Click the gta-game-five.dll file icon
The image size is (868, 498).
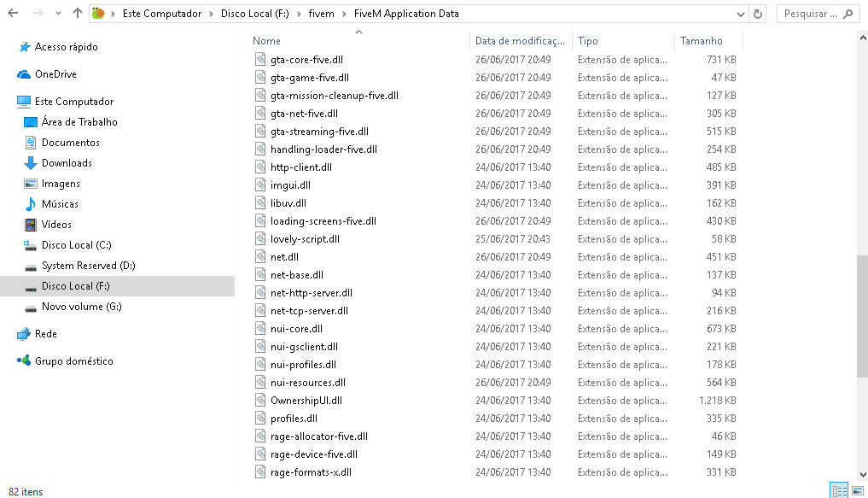(260, 77)
